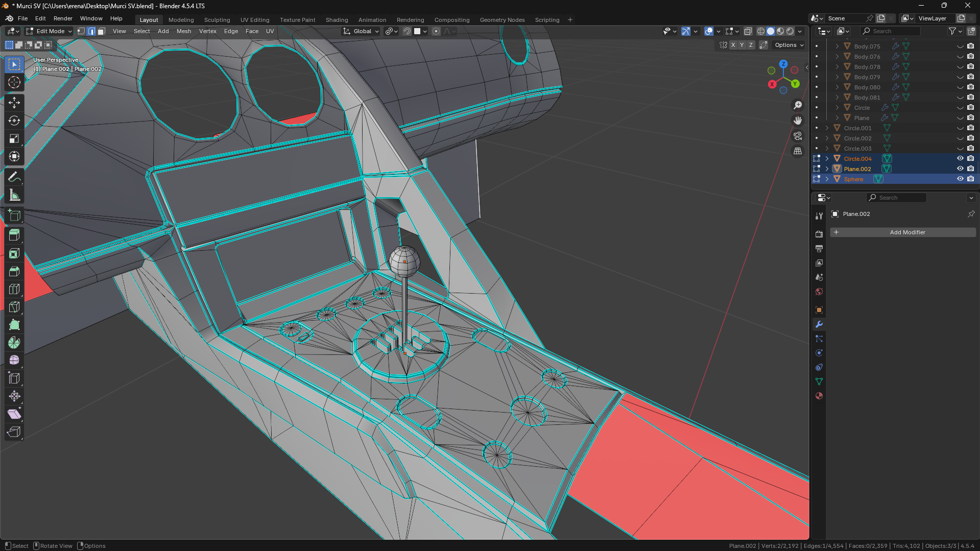Screen dimensions: 980x551
Task: Open World properties tab icon
Action: coord(819,292)
